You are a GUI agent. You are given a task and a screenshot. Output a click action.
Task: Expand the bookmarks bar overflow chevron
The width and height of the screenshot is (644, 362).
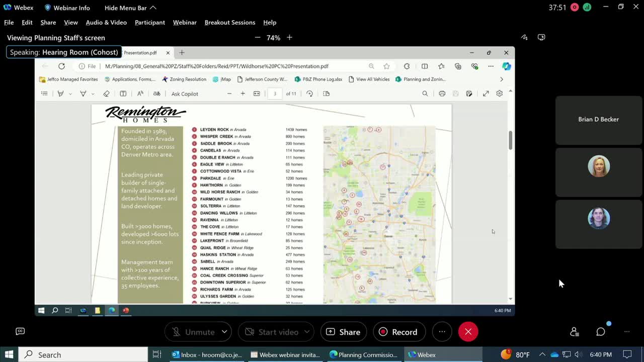tap(501, 79)
